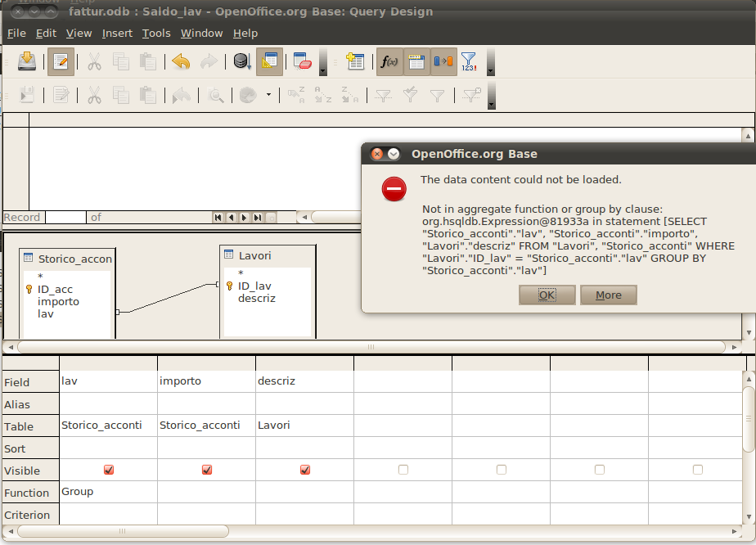Click the Undo arrow icon
Screen dimensions: 756x545
pyautogui.click(x=181, y=61)
